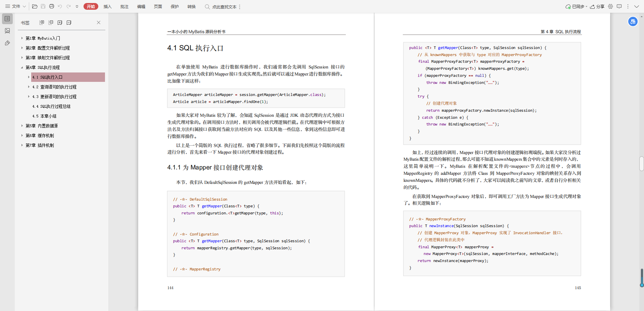
Task: Collapse the 第4章 SQL执行流程 bookmark
Action: click(x=22, y=67)
